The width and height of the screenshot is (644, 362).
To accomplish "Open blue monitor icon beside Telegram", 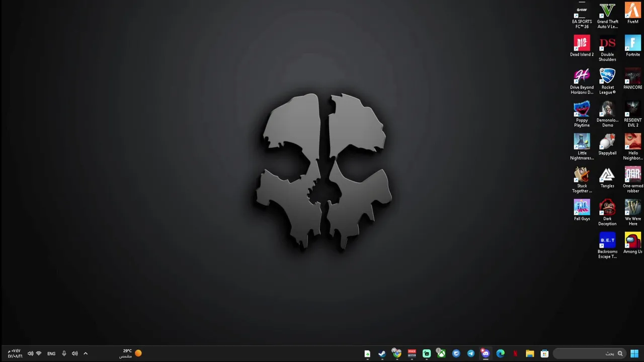I will (x=456, y=353).
